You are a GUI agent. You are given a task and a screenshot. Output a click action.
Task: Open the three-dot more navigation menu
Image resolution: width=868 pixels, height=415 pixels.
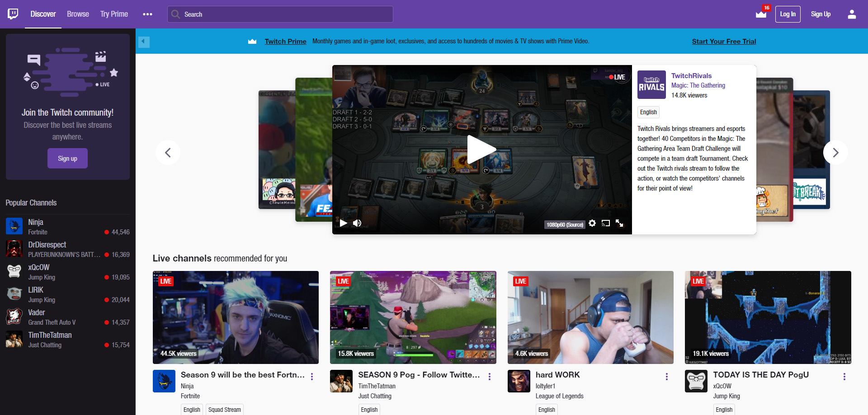pos(147,14)
